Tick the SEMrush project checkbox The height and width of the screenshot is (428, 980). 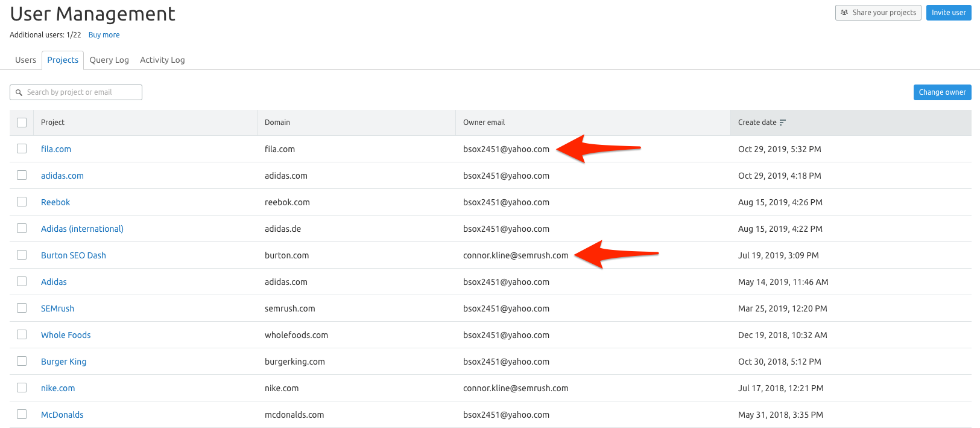point(22,308)
